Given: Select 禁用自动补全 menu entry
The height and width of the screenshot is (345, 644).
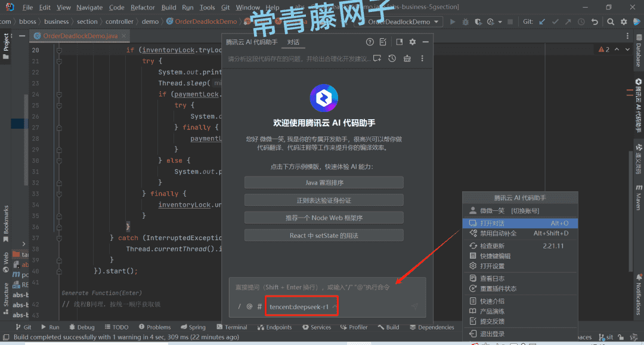Looking at the screenshot, I should click(x=520, y=234).
